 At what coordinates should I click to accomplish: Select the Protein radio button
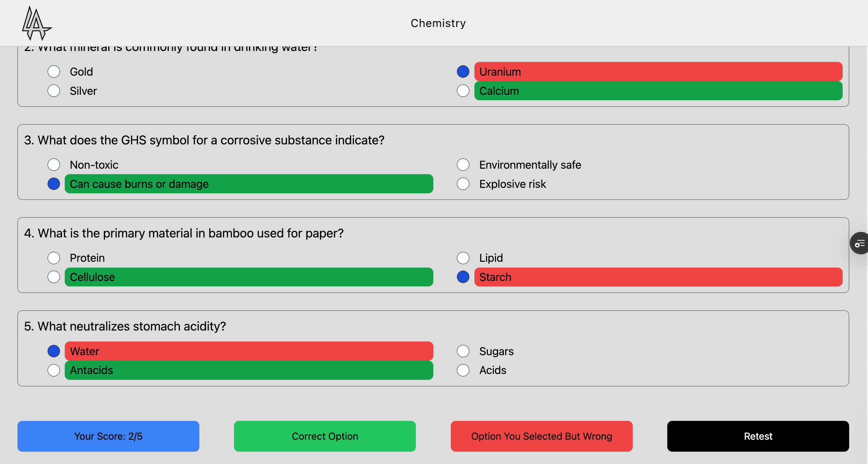coord(53,258)
